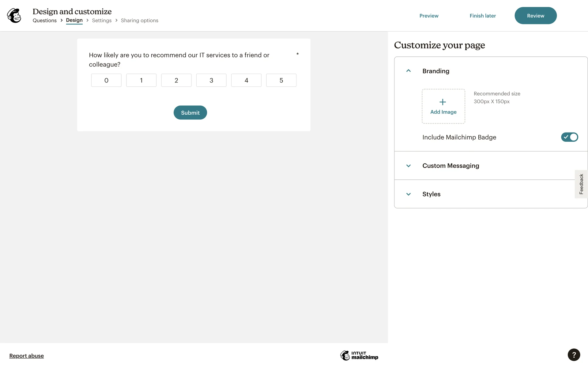588x368 pixels.
Task: Click the Report abuse link
Action: pyautogui.click(x=27, y=356)
